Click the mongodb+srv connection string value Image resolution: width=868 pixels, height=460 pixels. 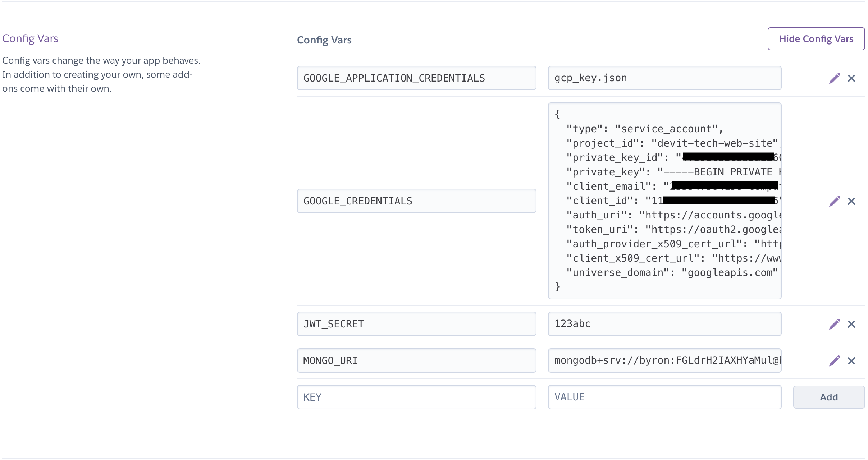click(x=664, y=360)
